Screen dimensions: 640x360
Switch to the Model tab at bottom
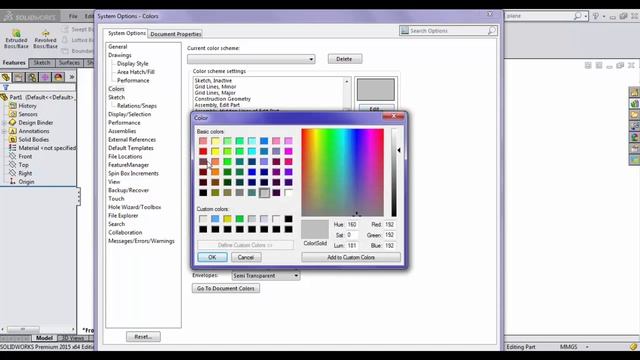[44, 338]
